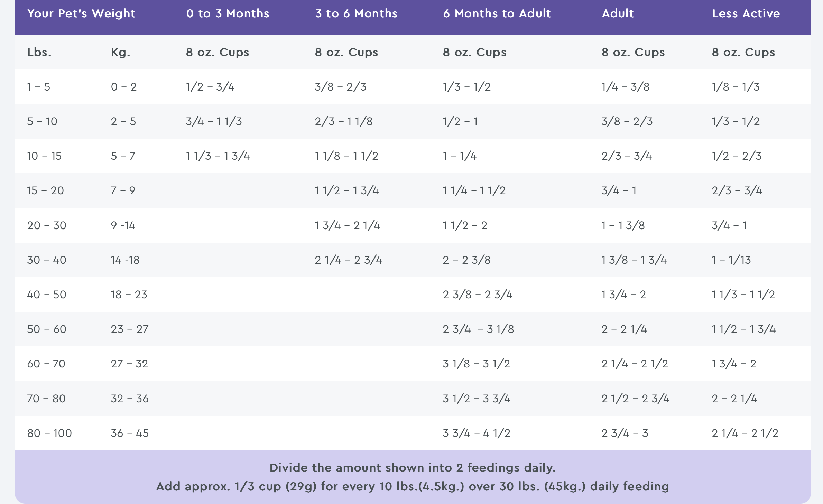Click the "0 to 3 Months" header
The image size is (823, 504).
pos(228,13)
